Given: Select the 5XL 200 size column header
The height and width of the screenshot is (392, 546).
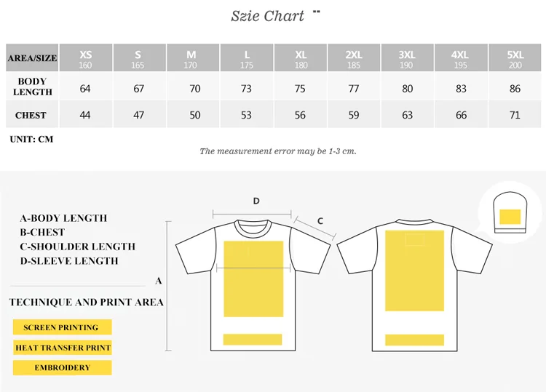Looking at the screenshot, I should [x=515, y=57].
